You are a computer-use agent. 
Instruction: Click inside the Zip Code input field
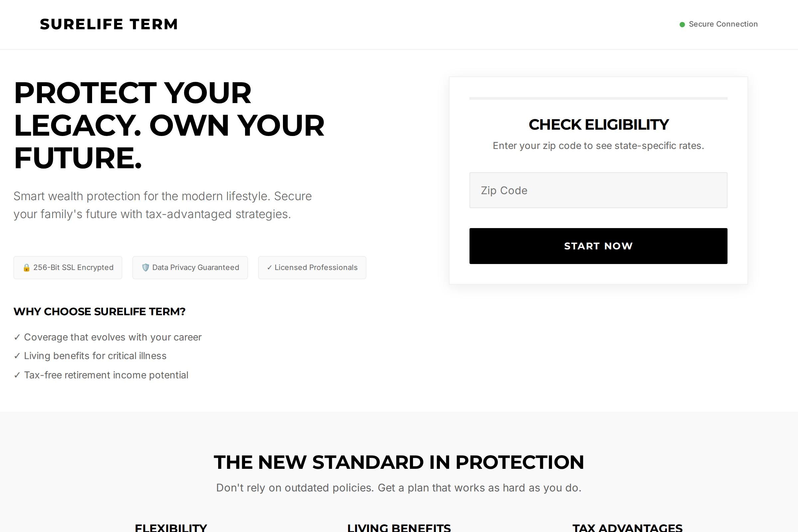click(598, 190)
